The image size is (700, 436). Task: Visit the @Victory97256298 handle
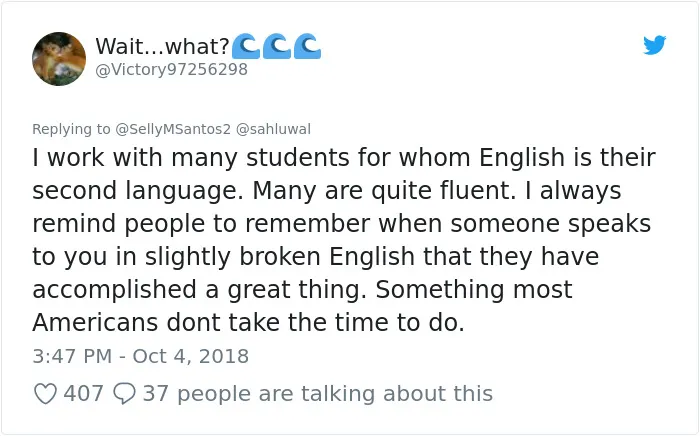[171, 70]
